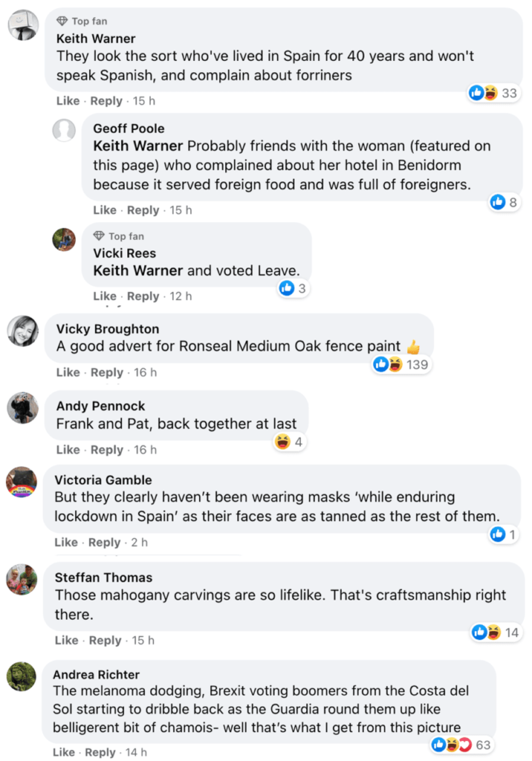This screenshot has height=761, width=532.
Task: Click the 16 h timestamp on Andy Pennock's comment
Action: tap(145, 450)
